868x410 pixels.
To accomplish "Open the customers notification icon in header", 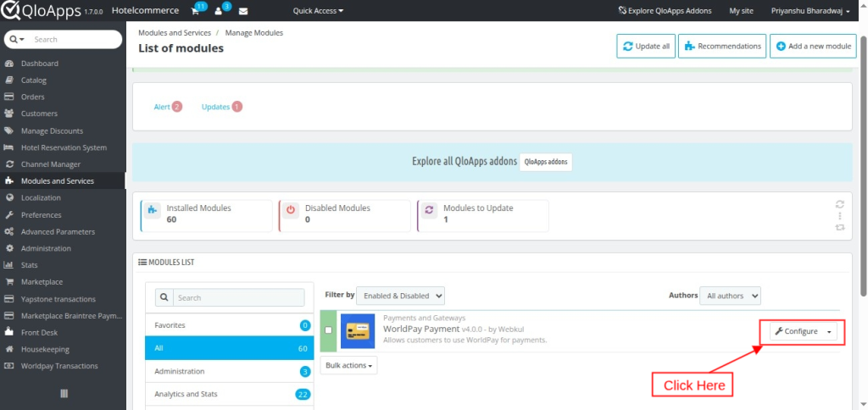I will [220, 11].
